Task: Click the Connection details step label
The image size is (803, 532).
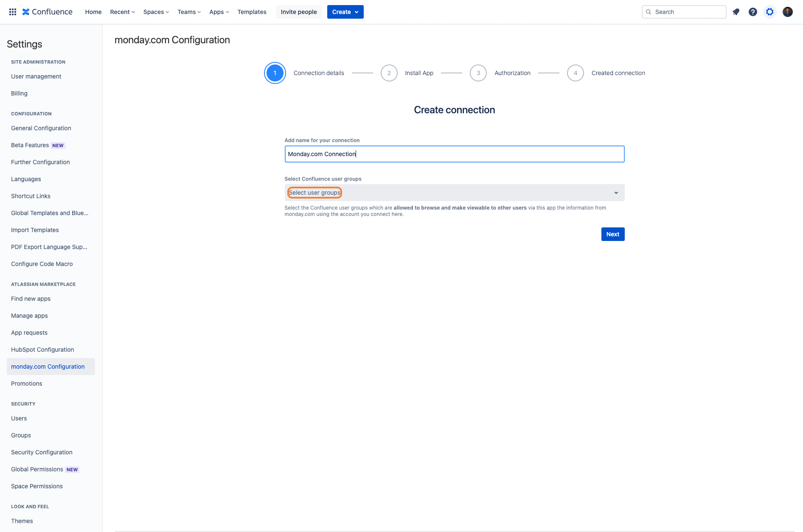Action: coord(319,73)
